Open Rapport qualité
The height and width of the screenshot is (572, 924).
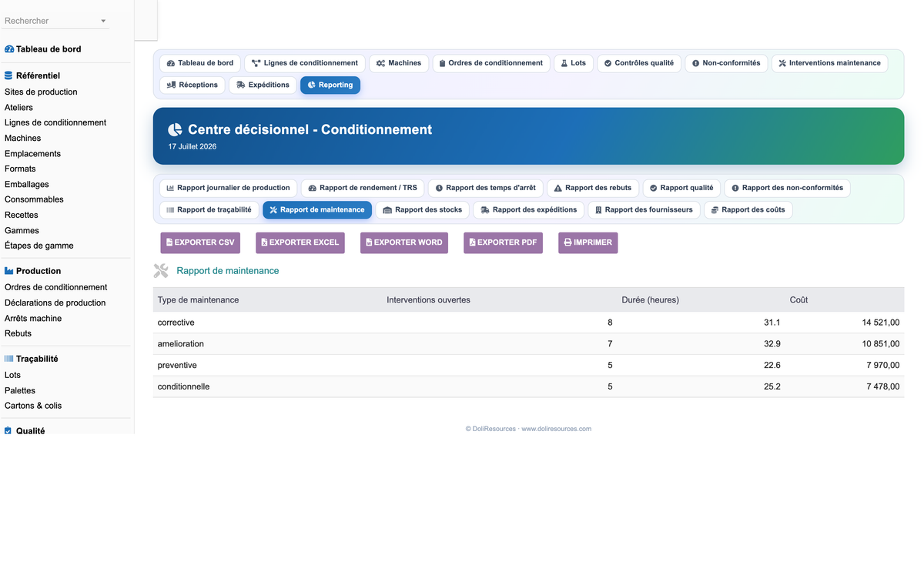[x=681, y=188]
